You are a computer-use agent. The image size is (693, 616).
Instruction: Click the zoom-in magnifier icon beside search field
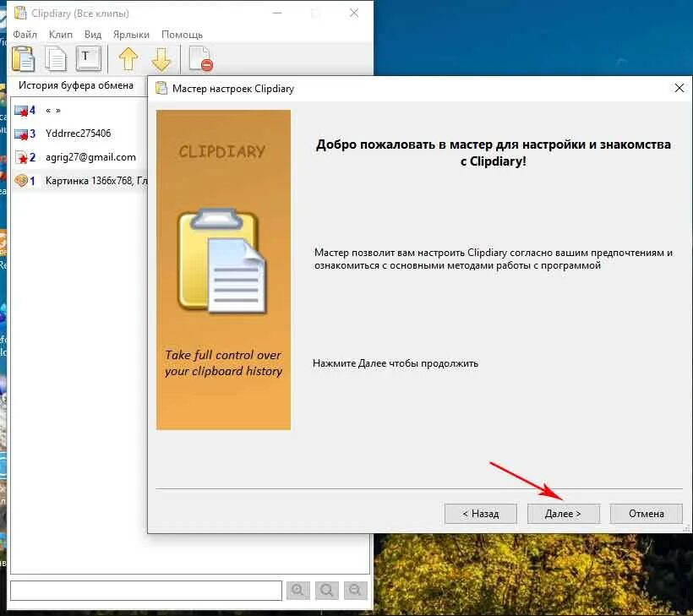(297, 591)
